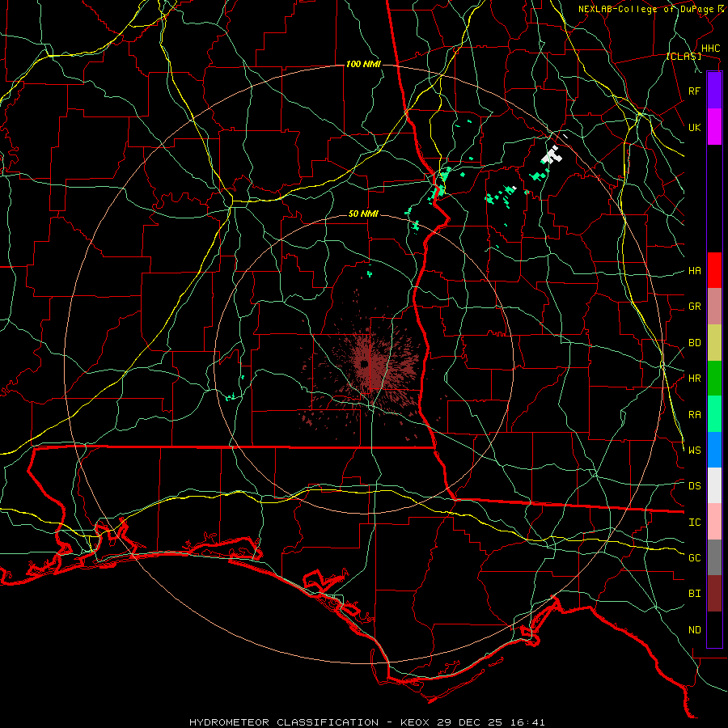Screen dimensions: 728x728
Task: Click the KEOX radar site center
Action: 365,364
